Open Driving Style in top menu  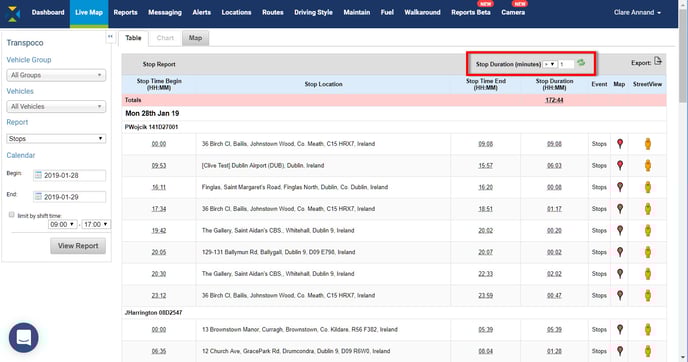point(313,12)
